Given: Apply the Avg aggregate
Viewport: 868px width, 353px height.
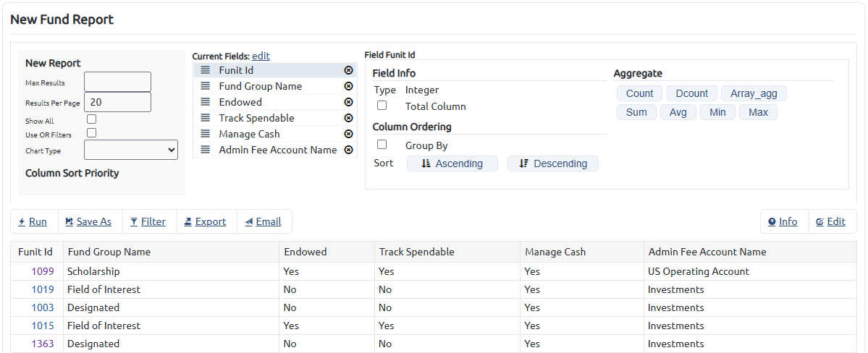Looking at the screenshot, I should point(678,112).
